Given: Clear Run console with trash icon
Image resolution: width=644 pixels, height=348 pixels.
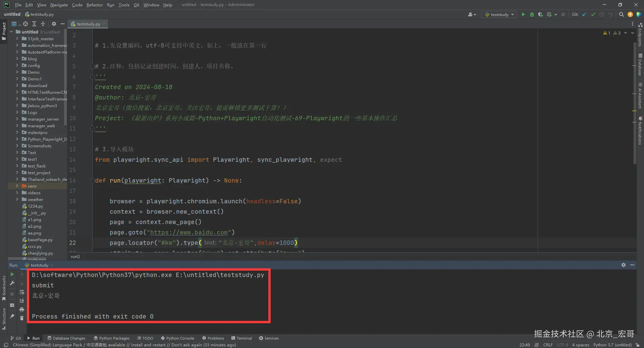Looking at the screenshot, I should pos(22,318).
